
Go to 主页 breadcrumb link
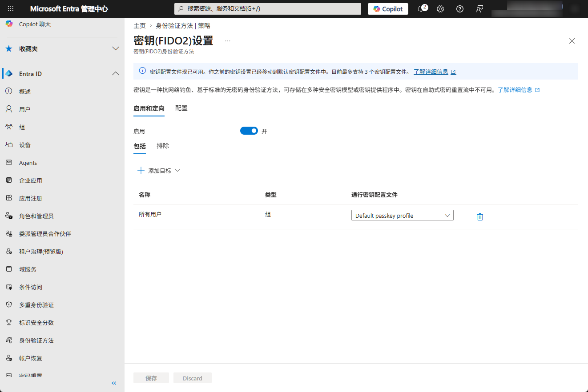[140, 26]
